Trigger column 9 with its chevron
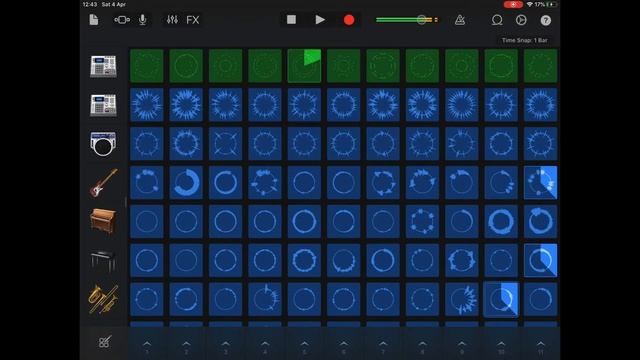Screen dimensions: 640x360 462,344
